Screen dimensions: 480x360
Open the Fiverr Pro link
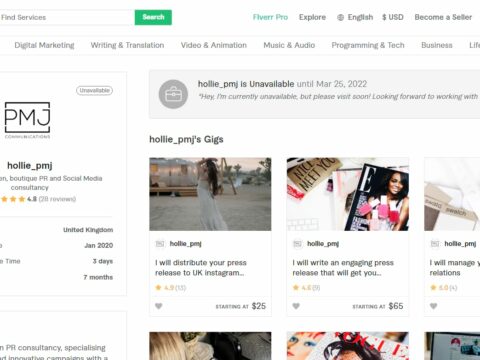click(x=270, y=17)
